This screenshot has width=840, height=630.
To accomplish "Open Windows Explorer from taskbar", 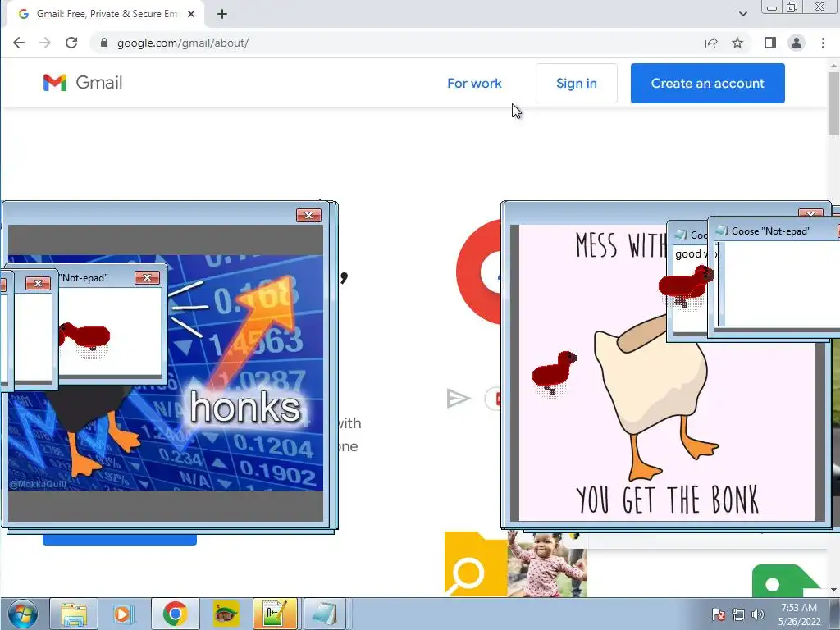I will 74,614.
